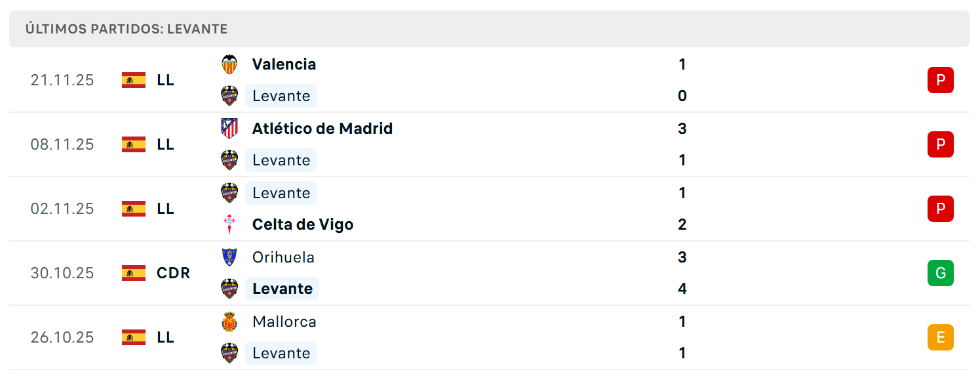Viewport: 980px width, 380px height.
Task: Select the 02.11.25 match date
Action: pos(62,209)
